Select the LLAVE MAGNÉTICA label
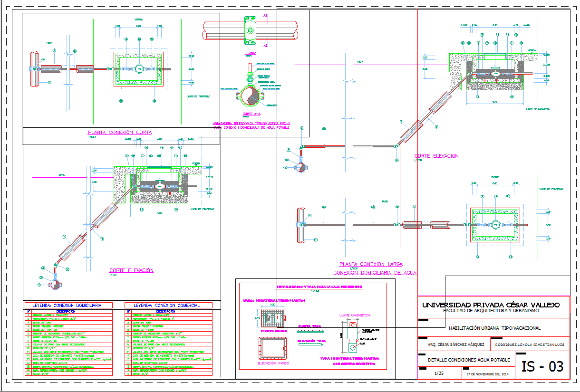Viewport: 580px width, 392px height. click(x=354, y=315)
